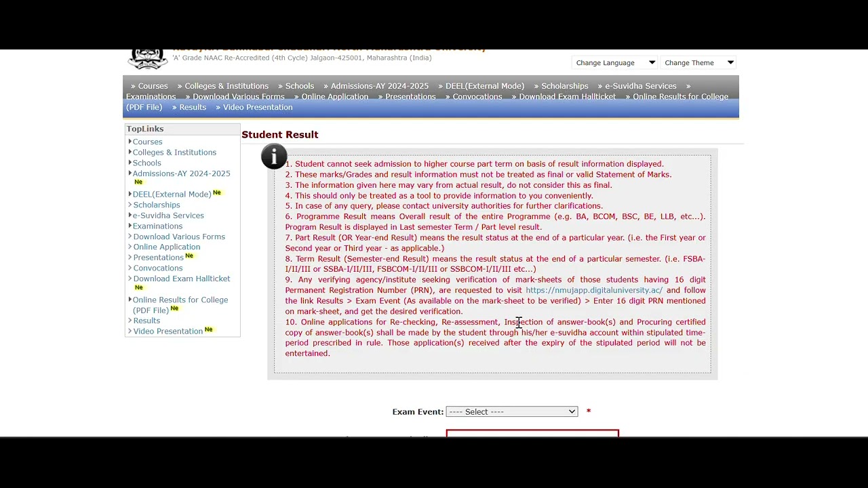The height and width of the screenshot is (488, 868).
Task: Open Scholarships in top navigation bar
Action: 564,86
